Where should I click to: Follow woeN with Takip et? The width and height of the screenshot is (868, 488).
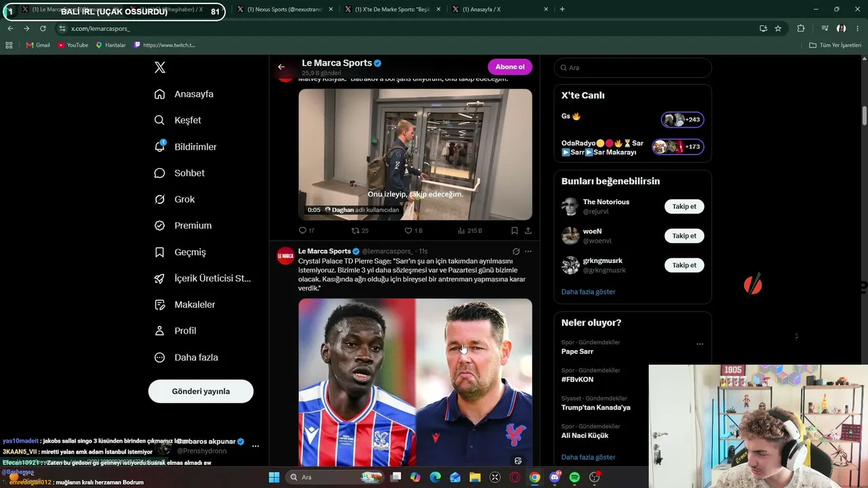684,236
